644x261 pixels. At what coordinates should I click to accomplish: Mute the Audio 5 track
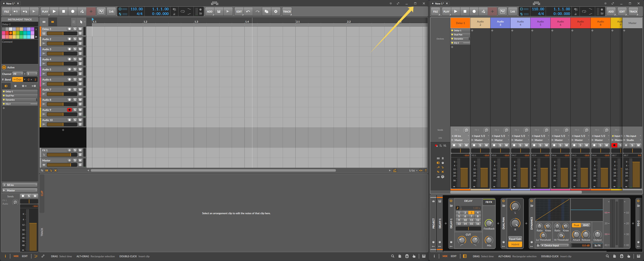(80, 69)
